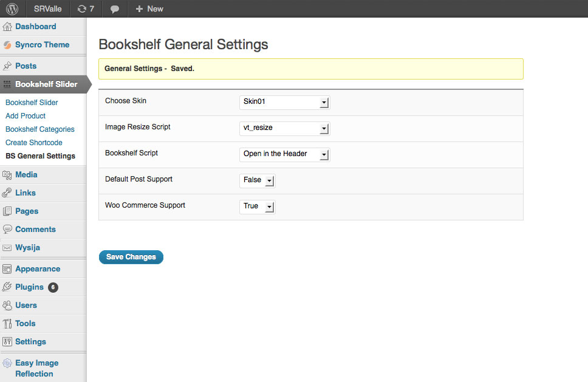The width and height of the screenshot is (588, 382).
Task: Open the updates refresh icon
Action: (x=81, y=9)
